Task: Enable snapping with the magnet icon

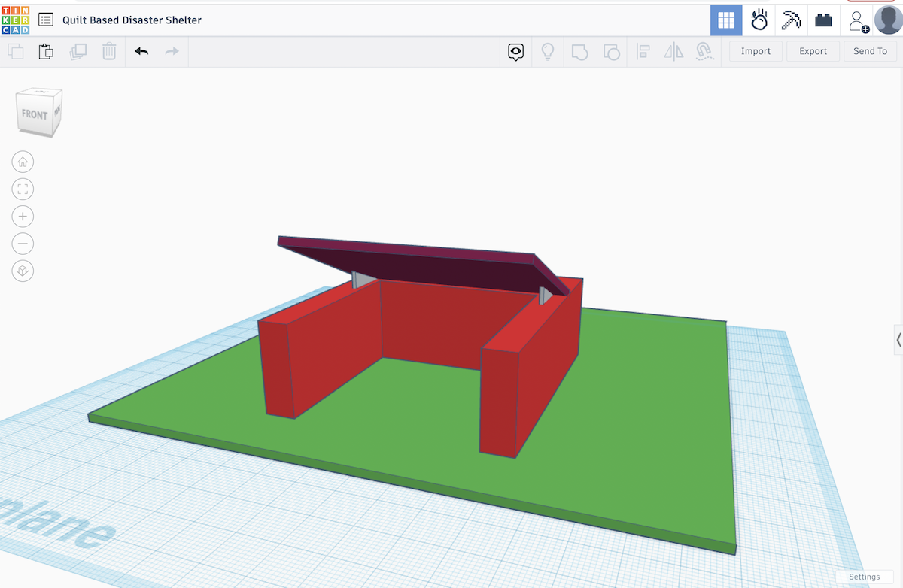Action: 705,51
